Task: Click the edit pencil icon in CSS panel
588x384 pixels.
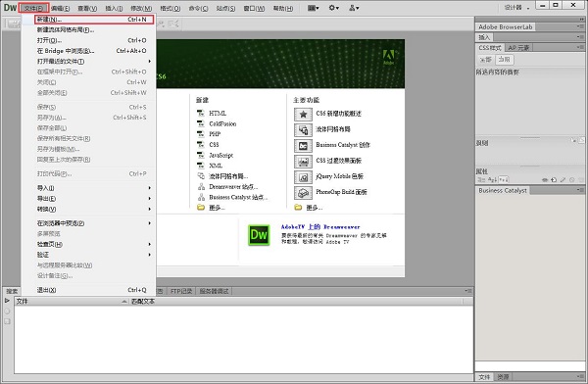Action: coord(563,180)
